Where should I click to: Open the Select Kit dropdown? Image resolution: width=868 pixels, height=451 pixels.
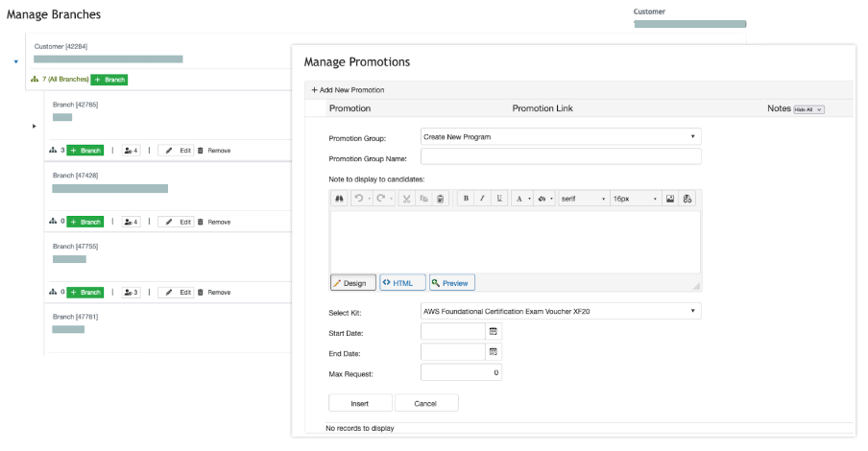point(561,311)
